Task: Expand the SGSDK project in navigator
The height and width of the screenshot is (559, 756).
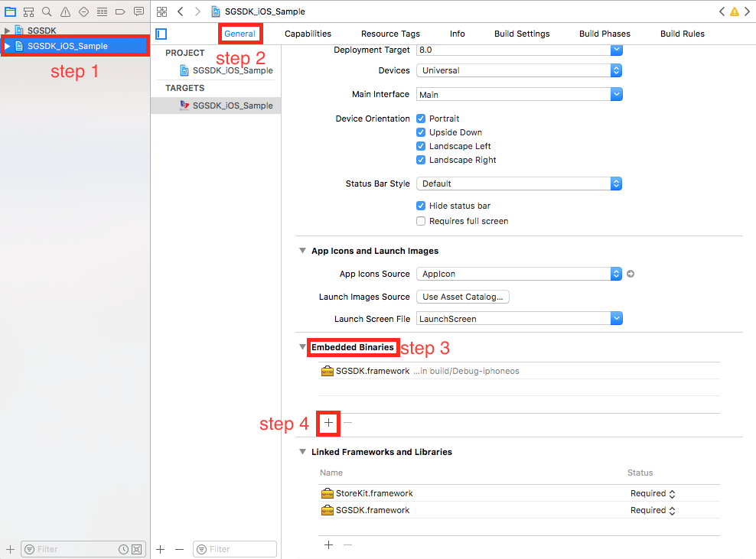Action: 7,31
